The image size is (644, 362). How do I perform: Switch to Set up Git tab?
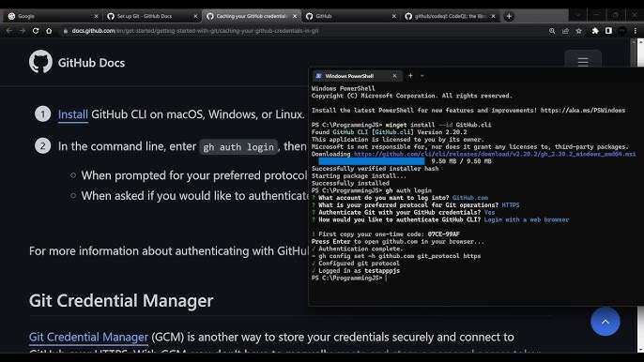point(152,16)
